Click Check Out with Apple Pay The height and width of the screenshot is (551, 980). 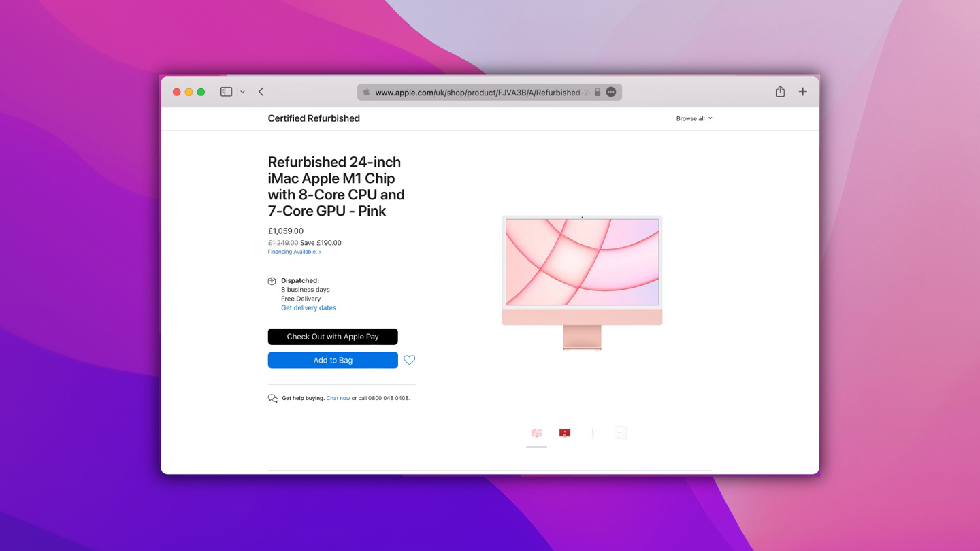[333, 337]
